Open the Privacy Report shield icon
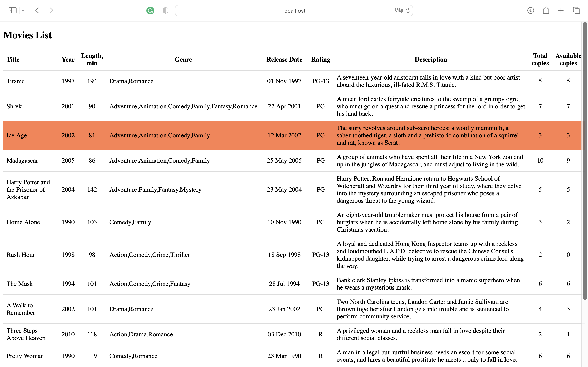The width and height of the screenshot is (588, 367). point(165,10)
